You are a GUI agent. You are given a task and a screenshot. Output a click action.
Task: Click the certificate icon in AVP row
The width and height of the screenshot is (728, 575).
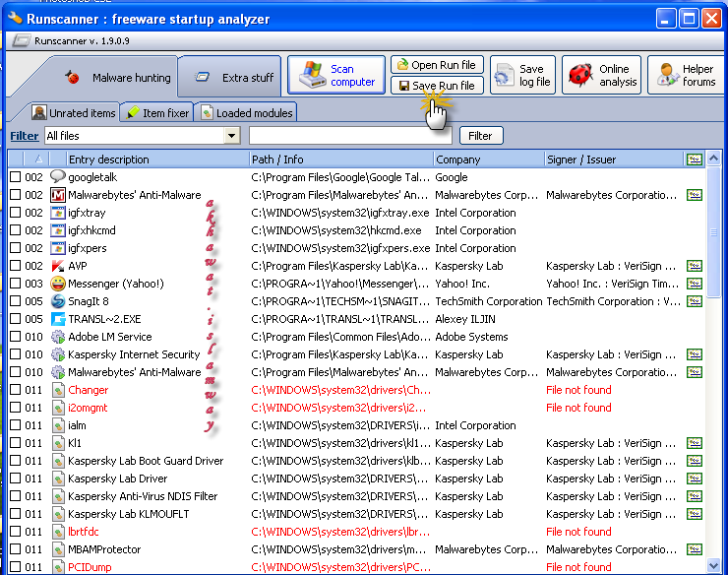(x=695, y=266)
